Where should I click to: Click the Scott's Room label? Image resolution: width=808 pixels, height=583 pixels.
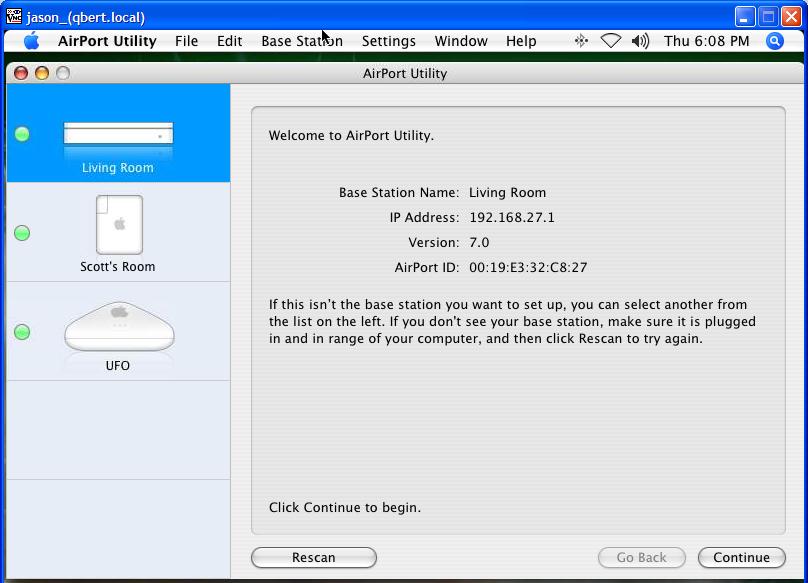tap(117, 266)
